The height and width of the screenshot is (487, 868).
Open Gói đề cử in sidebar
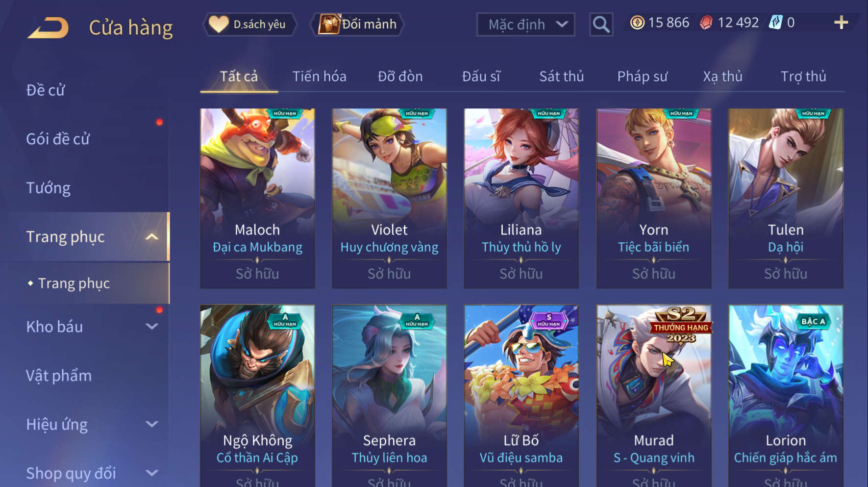58,139
